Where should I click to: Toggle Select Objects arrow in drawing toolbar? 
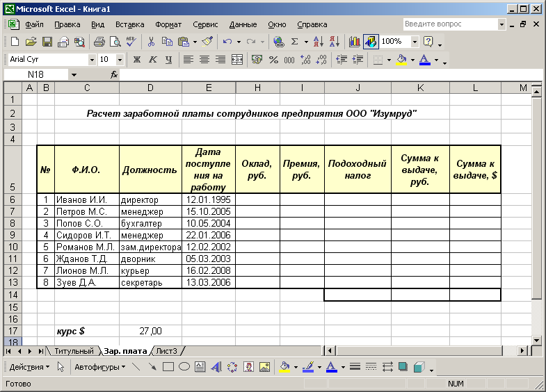pyautogui.click(x=61, y=367)
